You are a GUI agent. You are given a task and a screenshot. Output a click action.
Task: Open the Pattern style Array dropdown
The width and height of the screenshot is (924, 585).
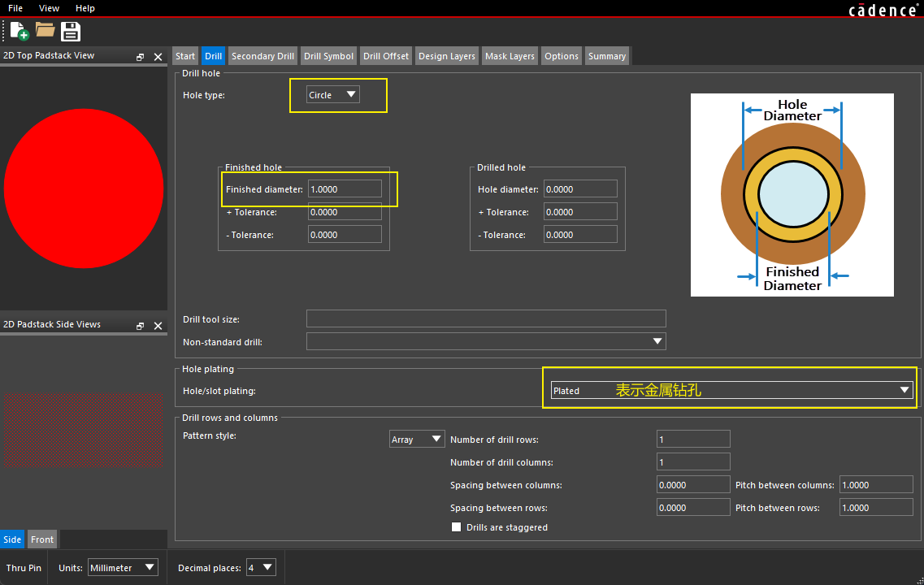pyautogui.click(x=417, y=440)
